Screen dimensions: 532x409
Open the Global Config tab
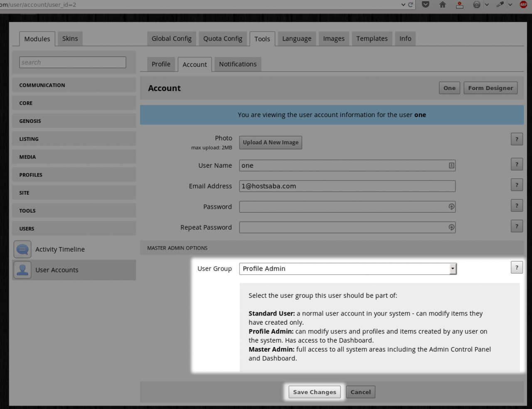click(x=171, y=39)
